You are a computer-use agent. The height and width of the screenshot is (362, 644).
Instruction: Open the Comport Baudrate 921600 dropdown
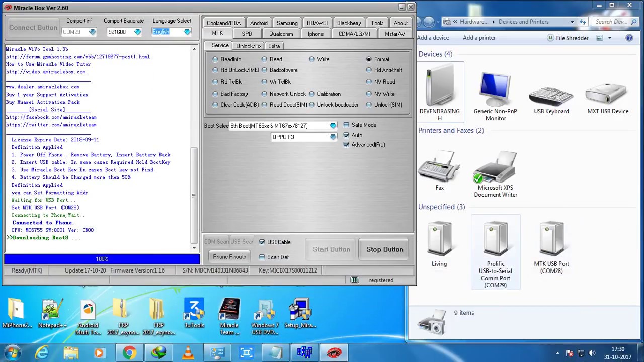coord(137,32)
